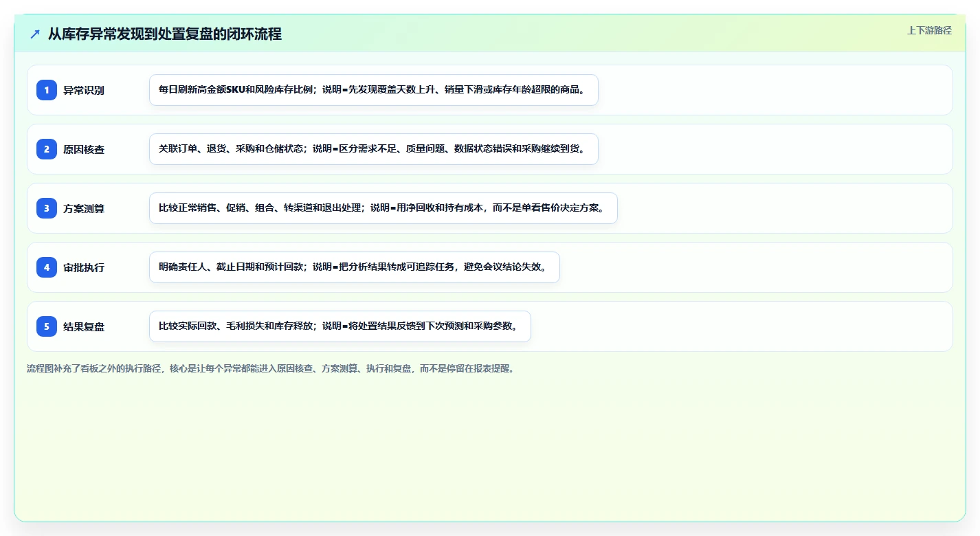Open the description box starting 比较实际回款

click(340, 326)
